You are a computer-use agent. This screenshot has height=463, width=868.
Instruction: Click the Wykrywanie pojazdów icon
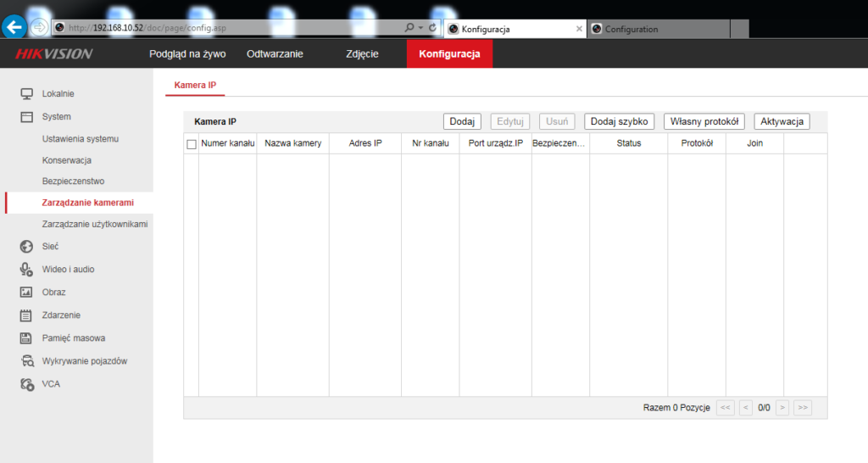pos(26,360)
